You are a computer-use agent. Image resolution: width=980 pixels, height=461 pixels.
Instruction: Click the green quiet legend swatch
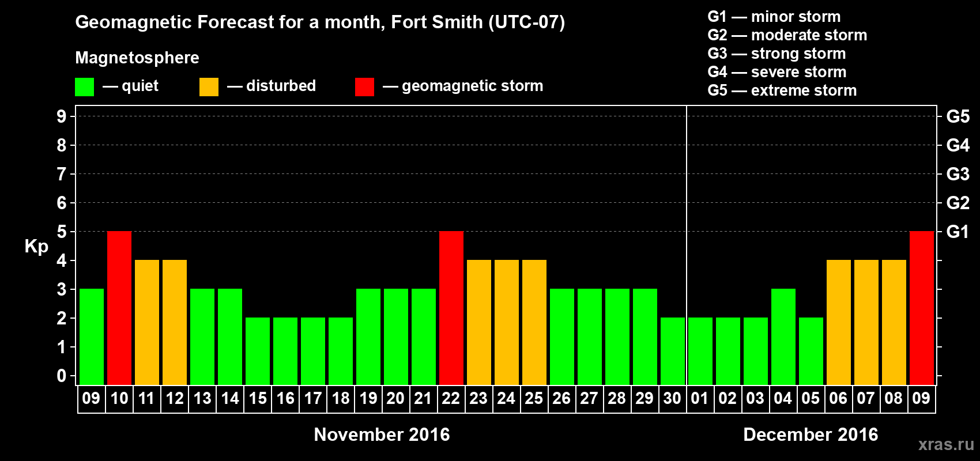coord(85,87)
